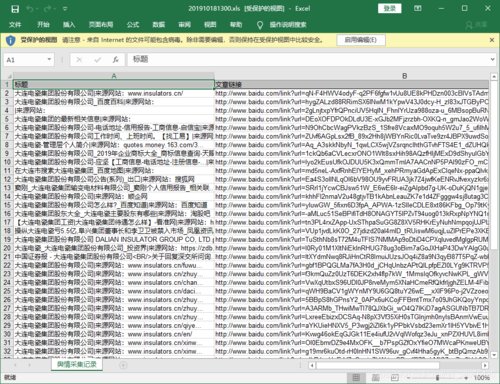Click the cell ending with www.insulators.cn/en/

tap(114, 334)
